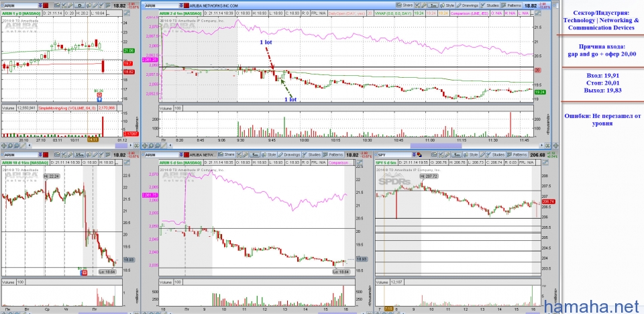The image size is (644, 314).
Task: Open Style menu in ARUN 5m chart
Action: pos(268,154)
